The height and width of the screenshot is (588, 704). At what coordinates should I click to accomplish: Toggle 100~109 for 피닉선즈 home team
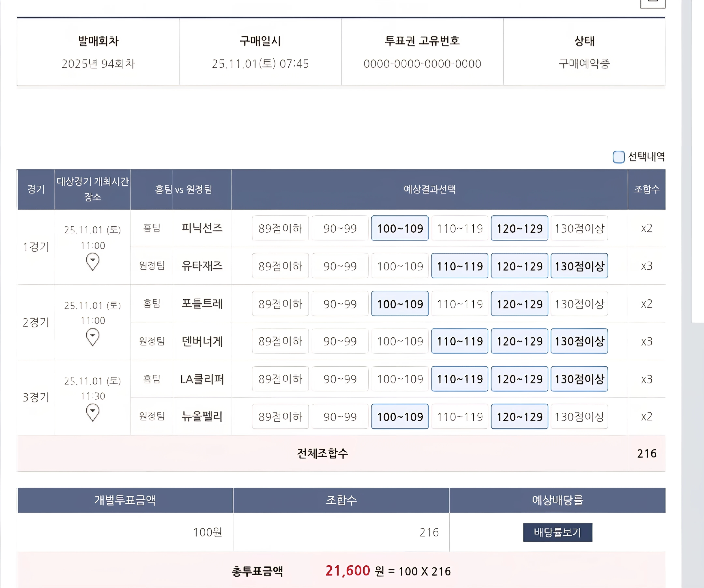(x=400, y=228)
